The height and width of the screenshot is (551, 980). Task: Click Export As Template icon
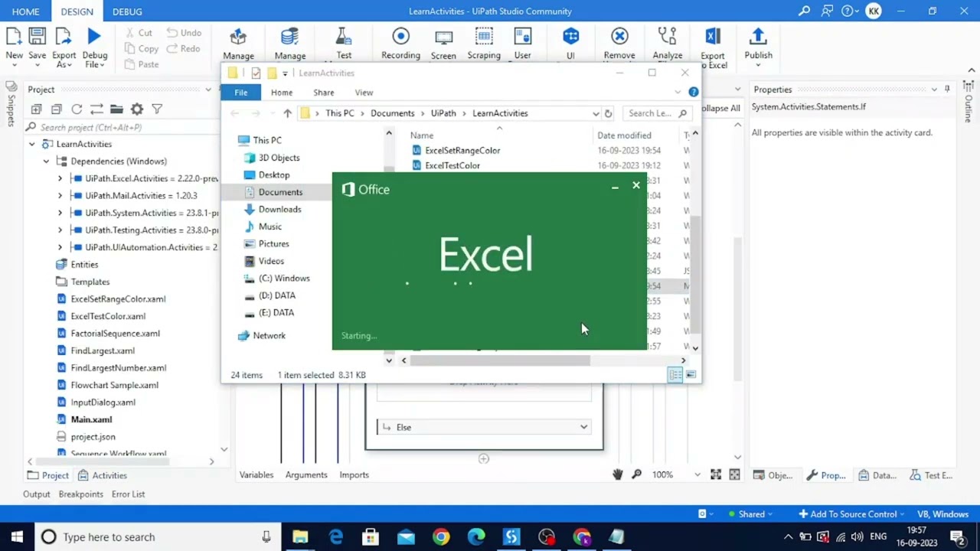pos(64,36)
